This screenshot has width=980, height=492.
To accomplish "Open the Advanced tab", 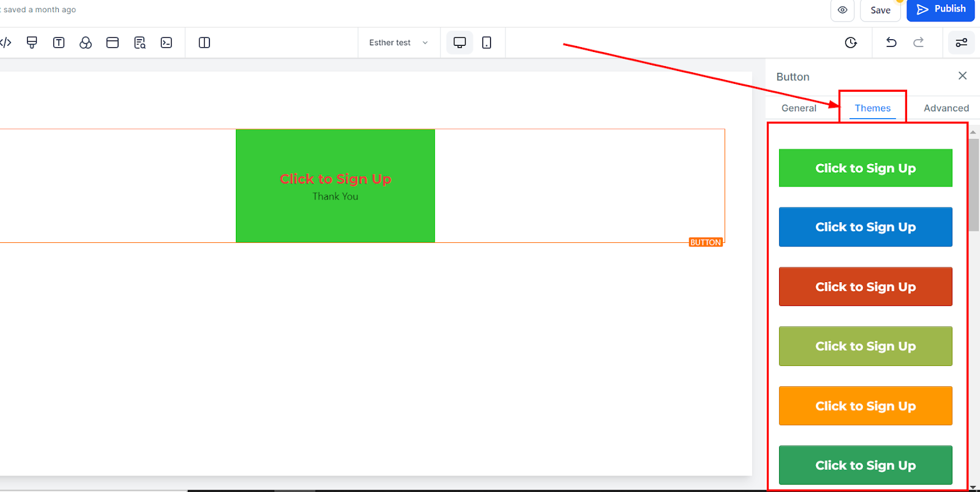I will point(946,108).
